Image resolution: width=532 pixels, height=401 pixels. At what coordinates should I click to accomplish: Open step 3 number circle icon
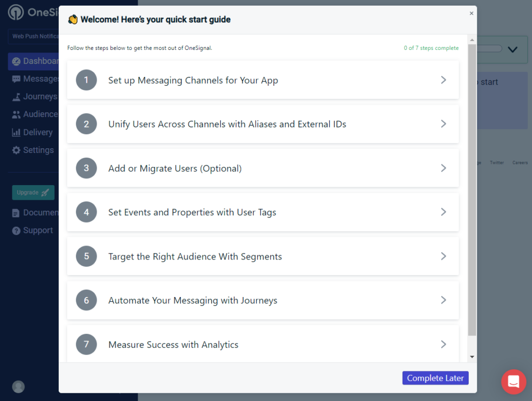(86, 168)
